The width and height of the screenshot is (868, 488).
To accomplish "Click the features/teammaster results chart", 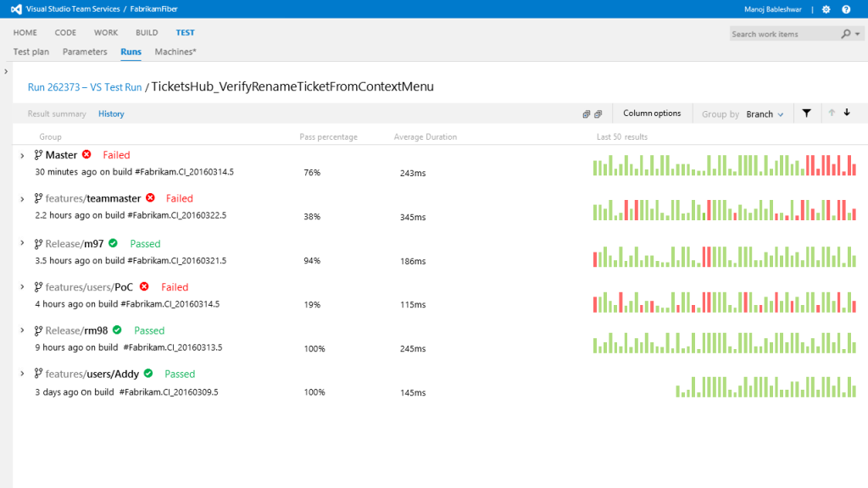I will click(725, 210).
